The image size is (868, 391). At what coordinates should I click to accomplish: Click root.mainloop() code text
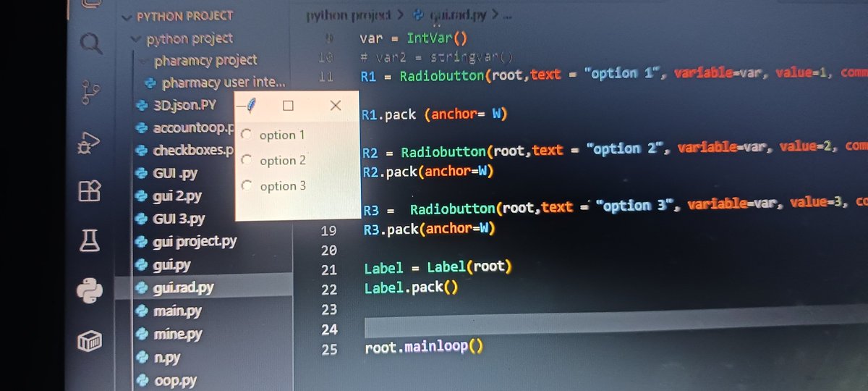point(423,348)
